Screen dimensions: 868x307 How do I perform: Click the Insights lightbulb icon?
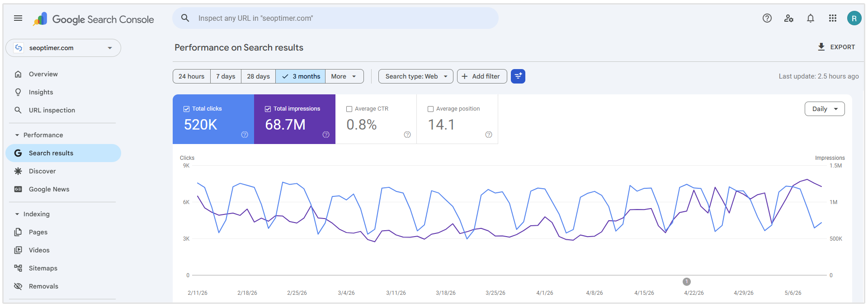click(x=18, y=92)
